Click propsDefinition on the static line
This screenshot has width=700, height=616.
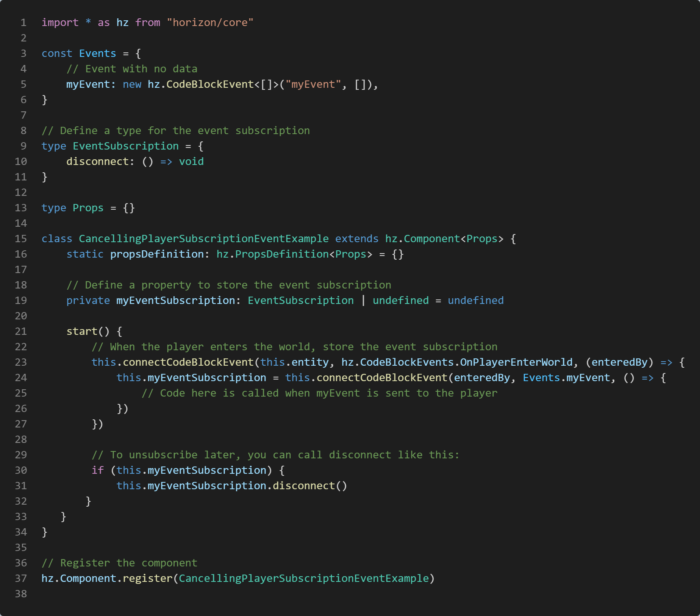pos(157,254)
